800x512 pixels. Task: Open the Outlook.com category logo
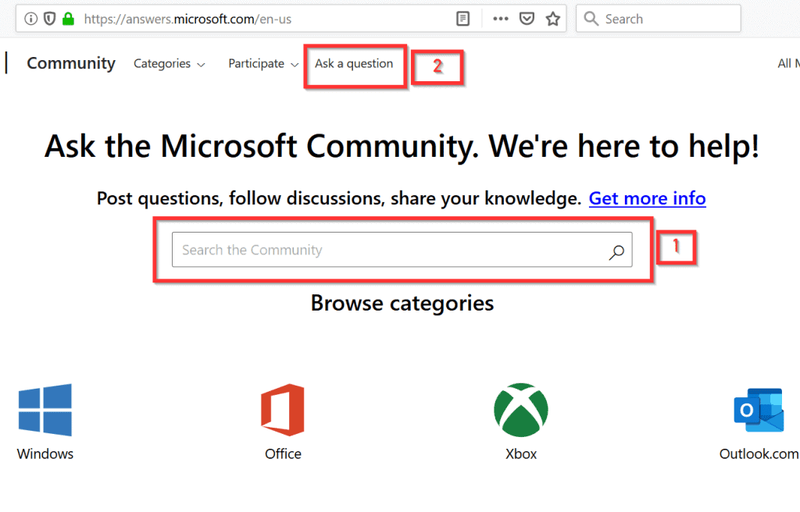tap(759, 410)
